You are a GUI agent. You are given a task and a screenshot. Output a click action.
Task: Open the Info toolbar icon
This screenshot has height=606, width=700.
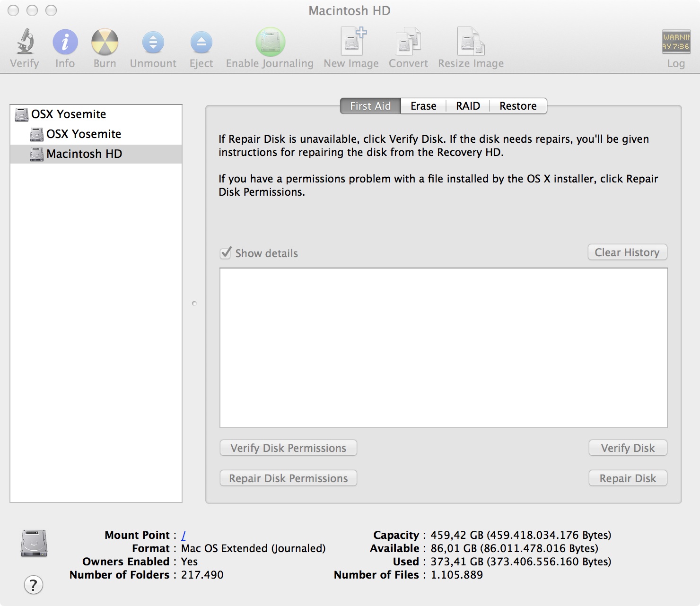tap(65, 42)
